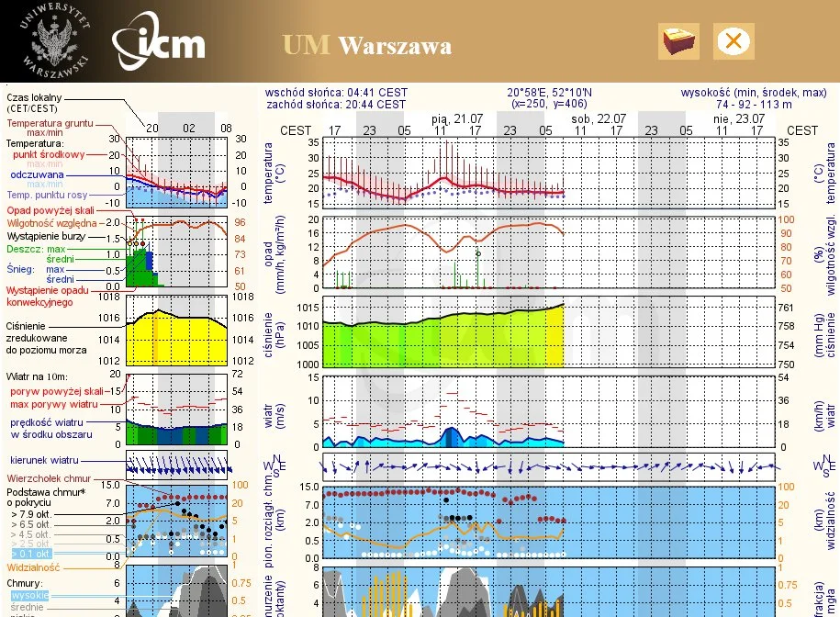Click the ICM logo in header
The height and width of the screenshot is (617, 840).
(x=159, y=42)
